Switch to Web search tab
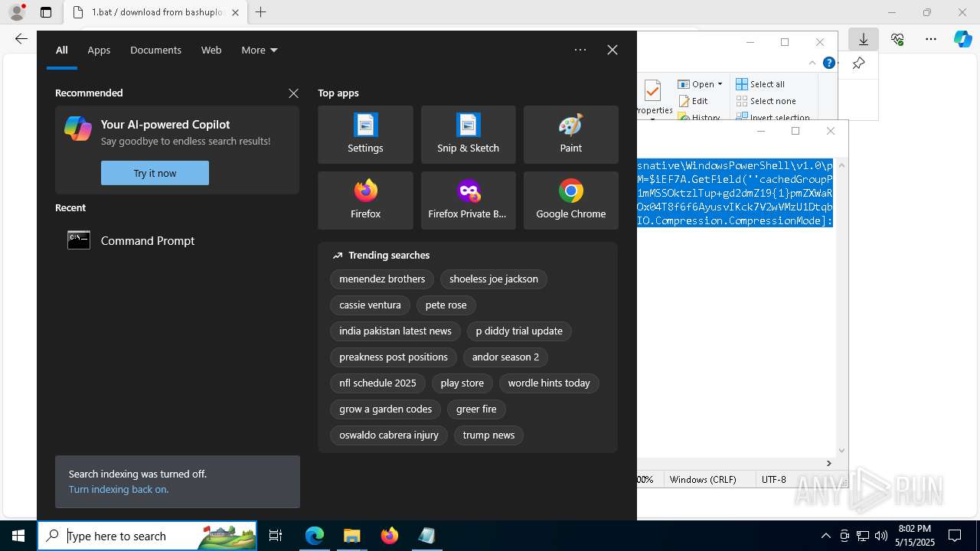The height and width of the screenshot is (551, 980). click(211, 50)
